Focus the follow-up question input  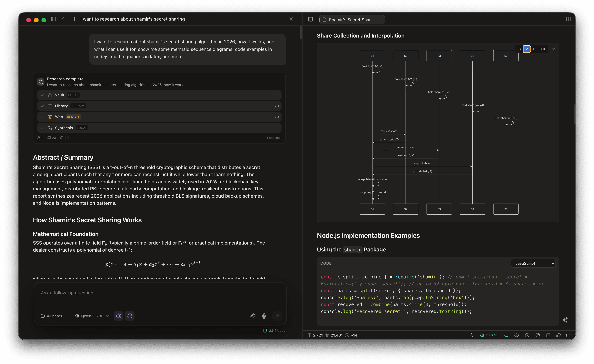(160, 293)
